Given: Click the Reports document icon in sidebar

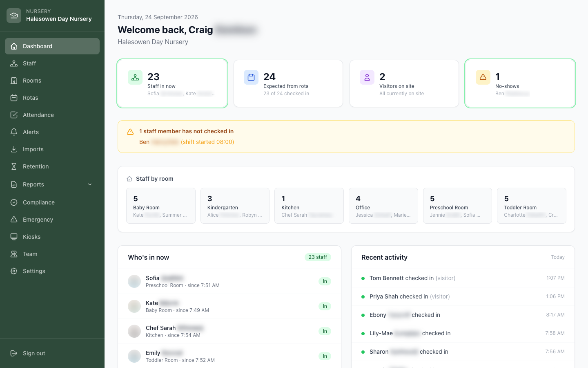Looking at the screenshot, I should point(14,184).
